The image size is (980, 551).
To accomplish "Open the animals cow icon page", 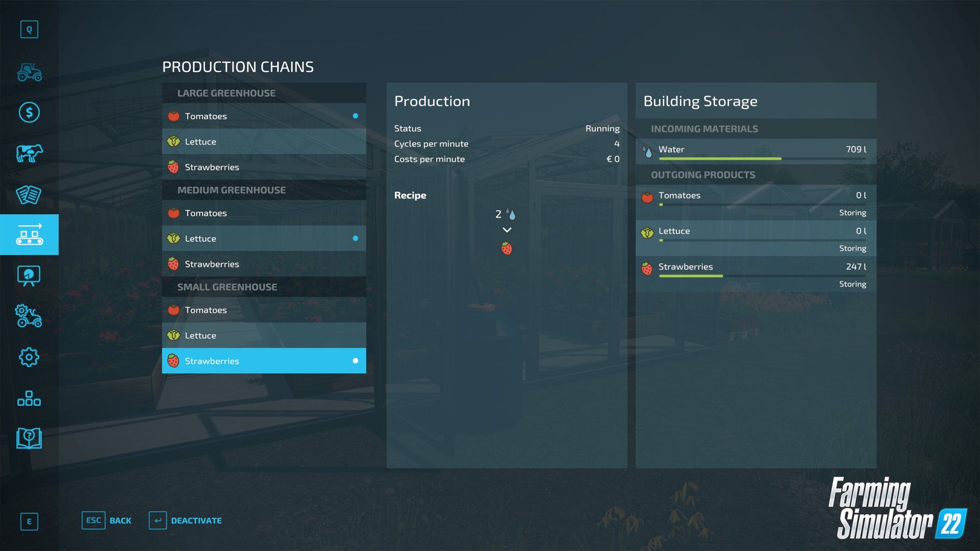I will [29, 153].
